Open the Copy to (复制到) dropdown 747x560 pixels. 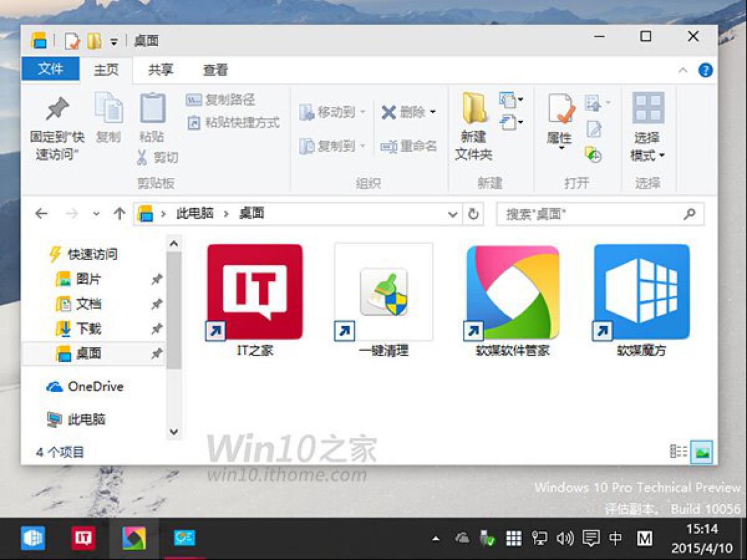tap(332, 146)
